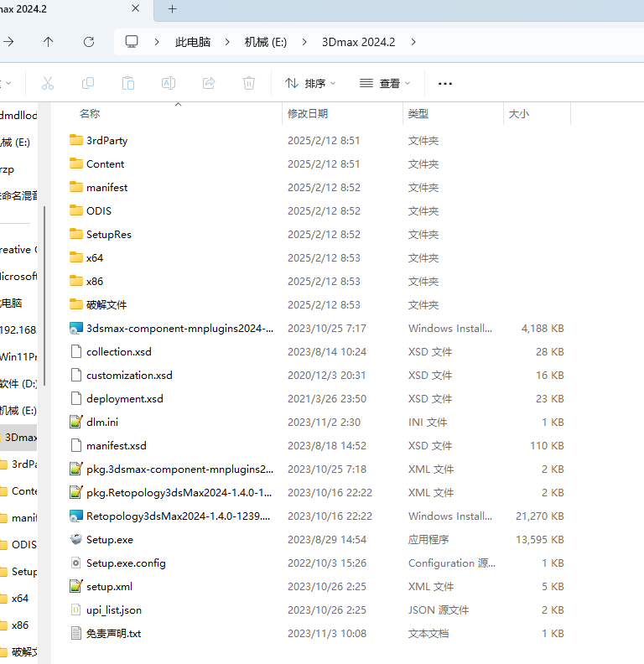This screenshot has width=644, height=664.
Task: Select the manifest folder in file list
Action: (x=98, y=187)
